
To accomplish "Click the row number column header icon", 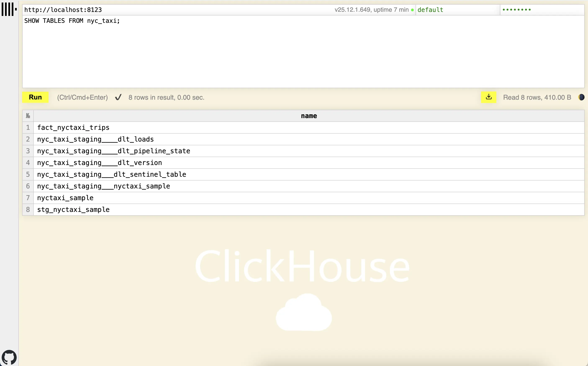I will (x=28, y=115).
